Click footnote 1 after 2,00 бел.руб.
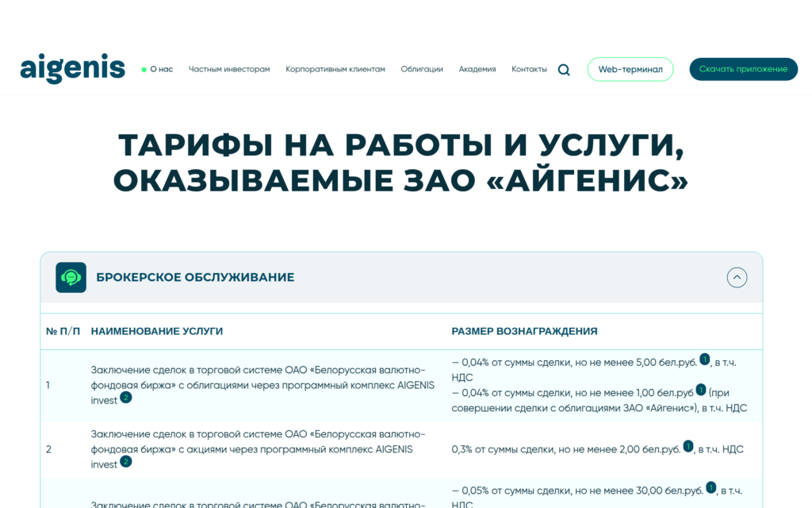This screenshot has height=508, width=812. (x=688, y=446)
